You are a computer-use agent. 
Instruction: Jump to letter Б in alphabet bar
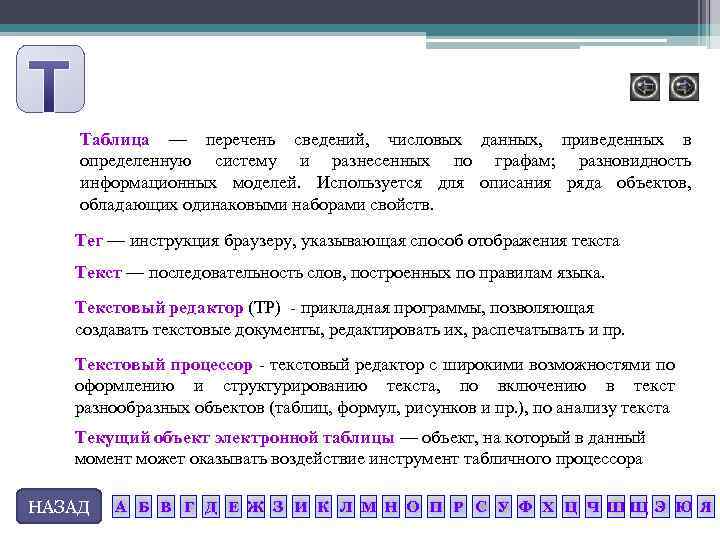pyautogui.click(x=143, y=506)
